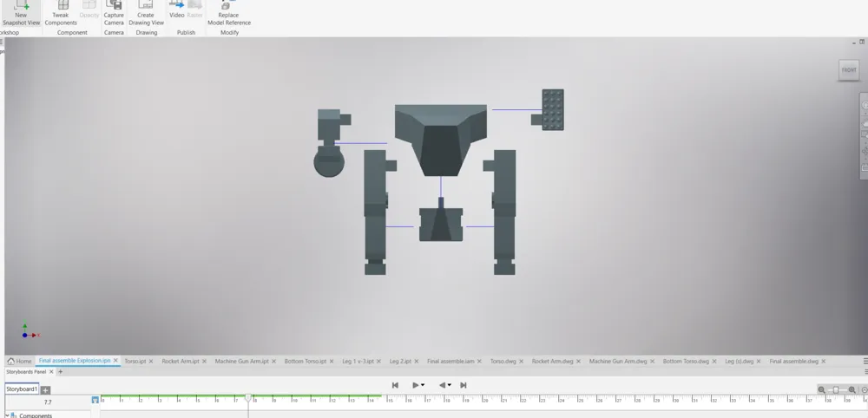Collapse the Components tree row
The height and width of the screenshot is (418, 868).
pos(7,415)
